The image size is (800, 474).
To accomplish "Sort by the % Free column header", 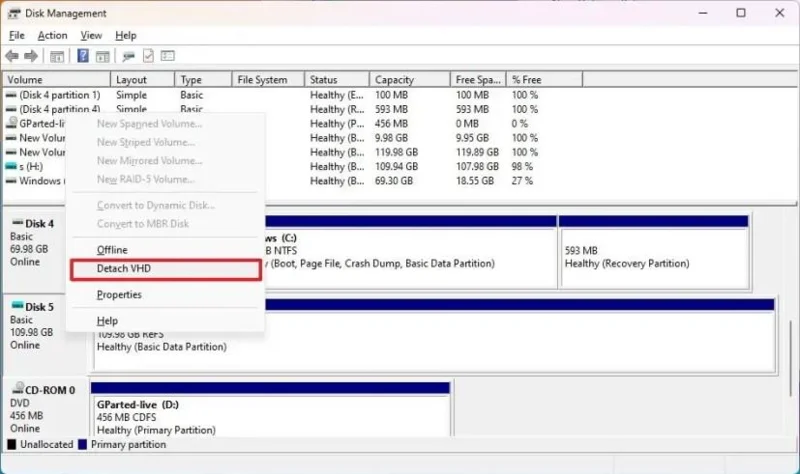I will [x=544, y=80].
